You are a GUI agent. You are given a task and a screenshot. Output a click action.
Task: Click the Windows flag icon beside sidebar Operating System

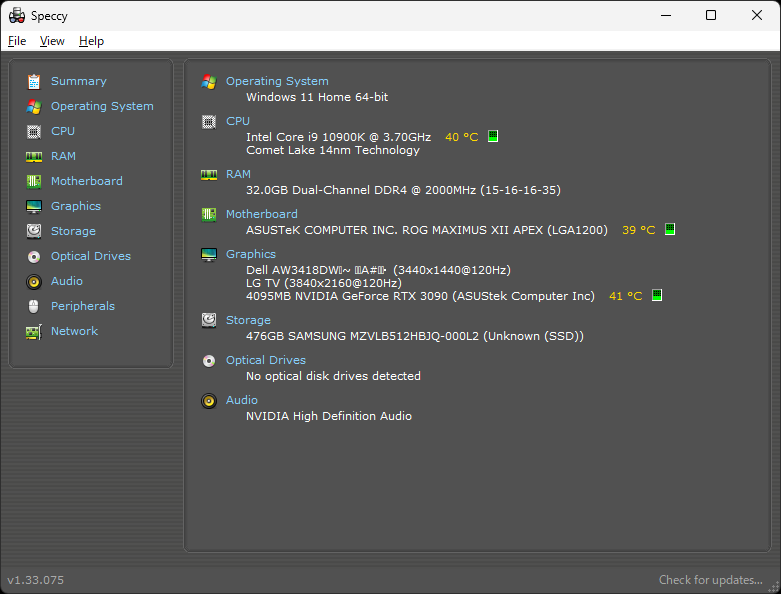point(34,107)
